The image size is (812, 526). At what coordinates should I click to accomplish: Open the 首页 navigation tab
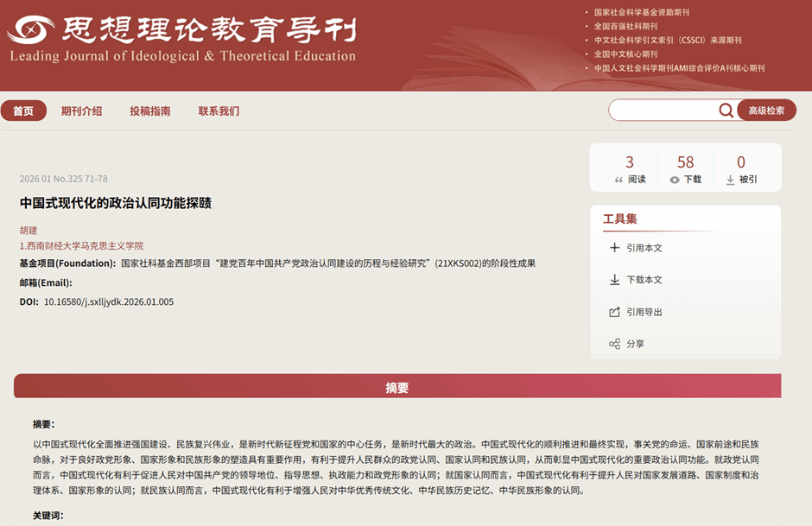pyautogui.click(x=23, y=111)
